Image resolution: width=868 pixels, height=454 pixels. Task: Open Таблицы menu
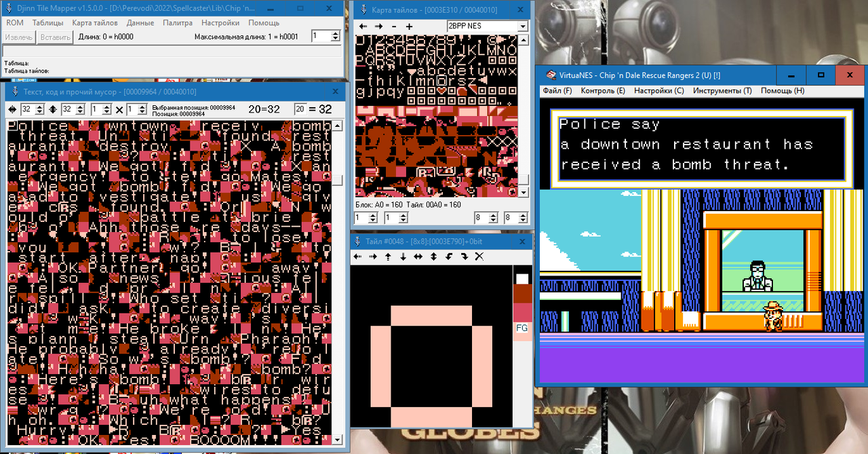pos(47,22)
